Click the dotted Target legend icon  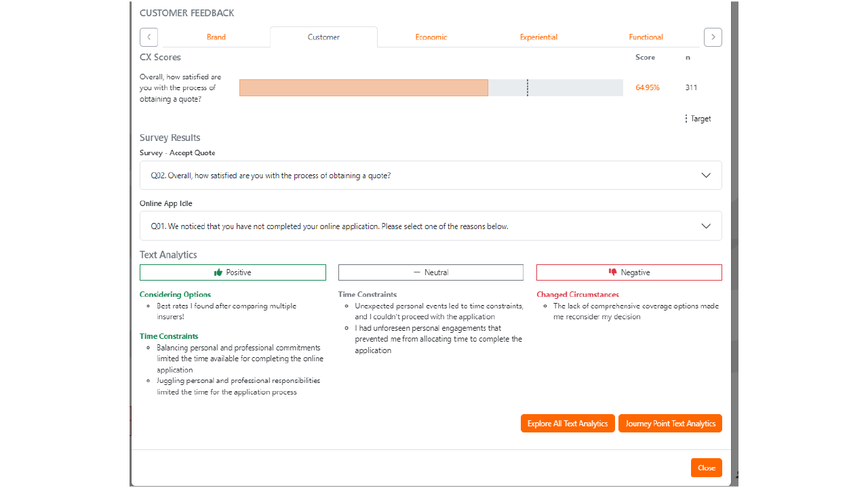pyautogui.click(x=686, y=119)
